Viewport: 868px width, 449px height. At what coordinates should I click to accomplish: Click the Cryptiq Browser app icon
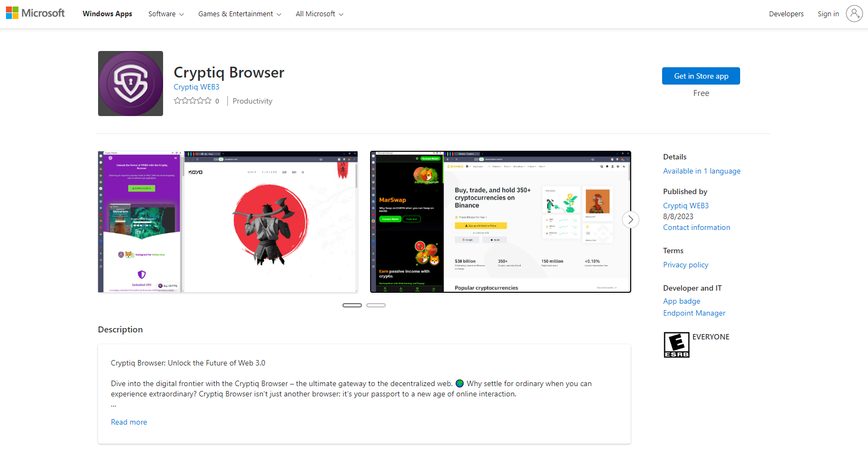131,84
